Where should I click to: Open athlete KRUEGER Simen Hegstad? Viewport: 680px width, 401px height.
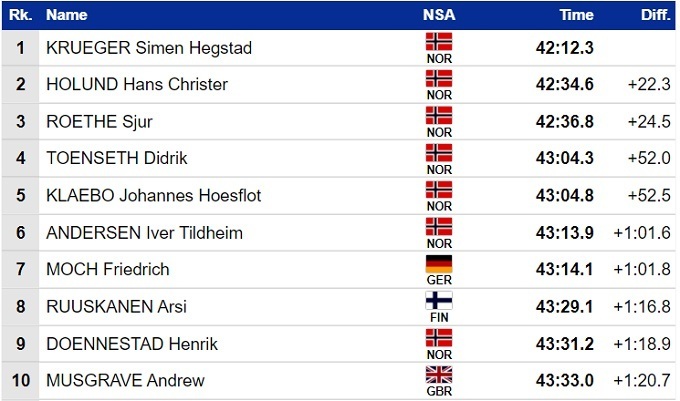point(149,48)
